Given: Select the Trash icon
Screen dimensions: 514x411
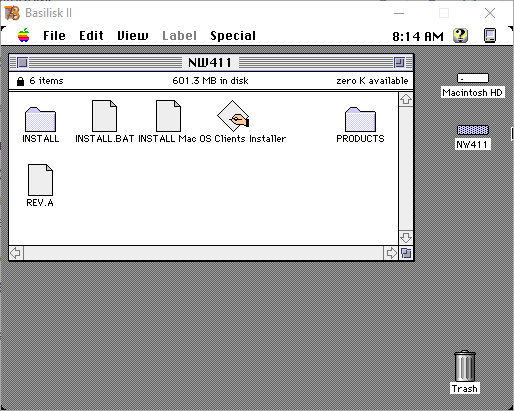Looking at the screenshot, I should 465,366.
